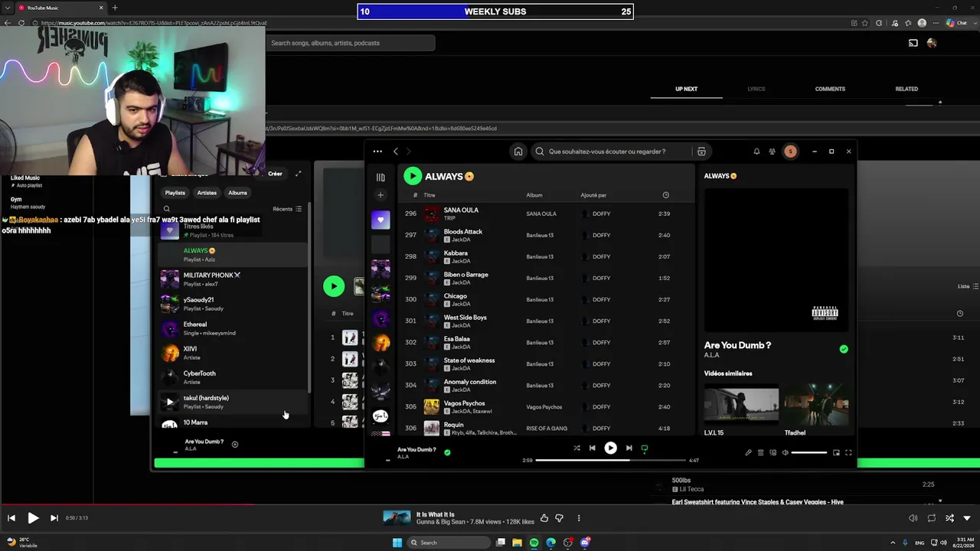Open the Spotify profile avatar menu
This screenshot has width=980, height=551.
point(791,152)
